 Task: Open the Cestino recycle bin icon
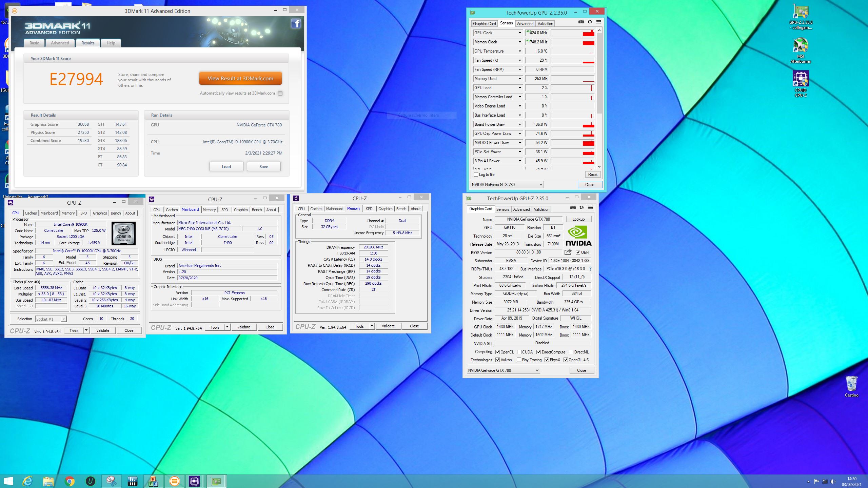tap(851, 386)
